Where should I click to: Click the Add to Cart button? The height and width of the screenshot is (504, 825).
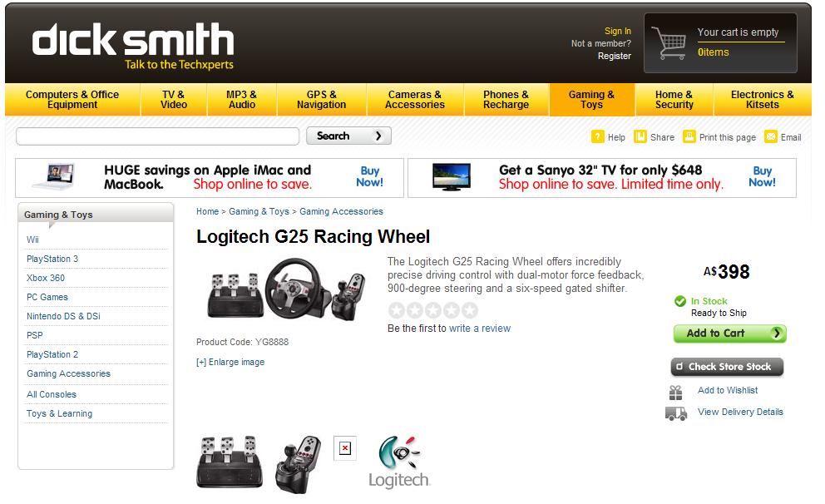click(729, 333)
